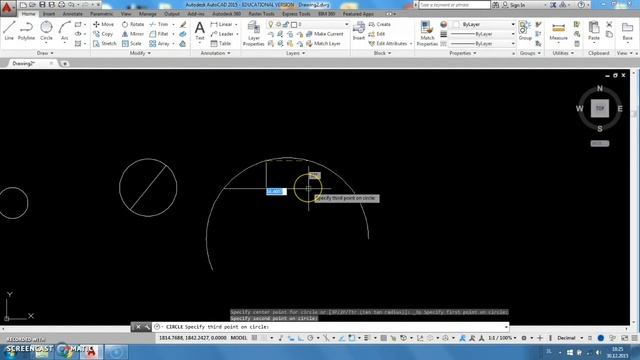The image size is (640, 360).
Task: Click the Plot (print) icon in quick access toolbar
Action: click(62, 4)
